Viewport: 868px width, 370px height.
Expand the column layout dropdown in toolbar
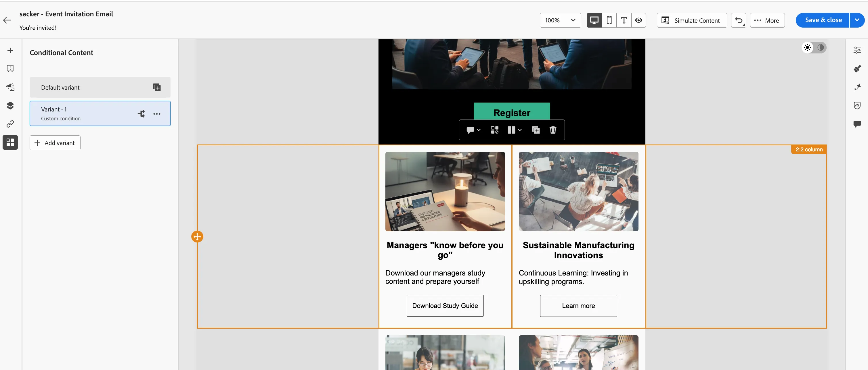pos(514,130)
